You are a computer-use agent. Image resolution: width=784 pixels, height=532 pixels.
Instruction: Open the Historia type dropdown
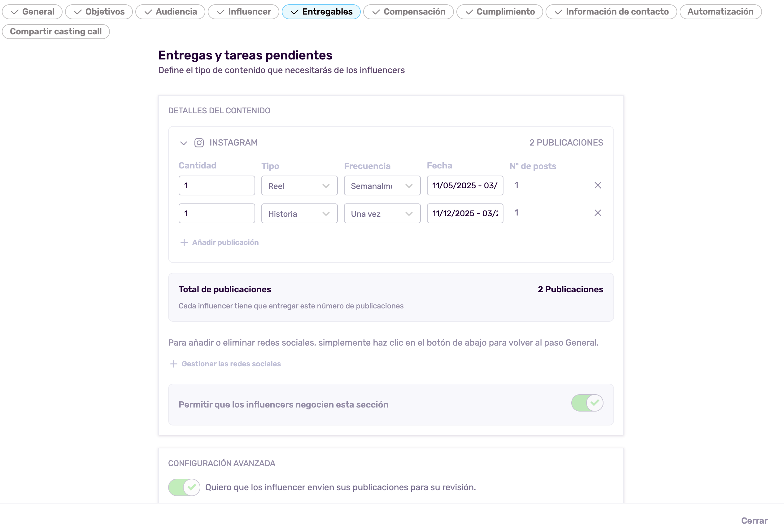(299, 214)
